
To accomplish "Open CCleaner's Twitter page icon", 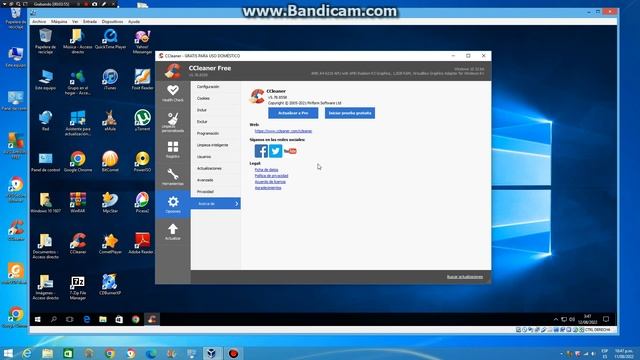I will coord(276,151).
